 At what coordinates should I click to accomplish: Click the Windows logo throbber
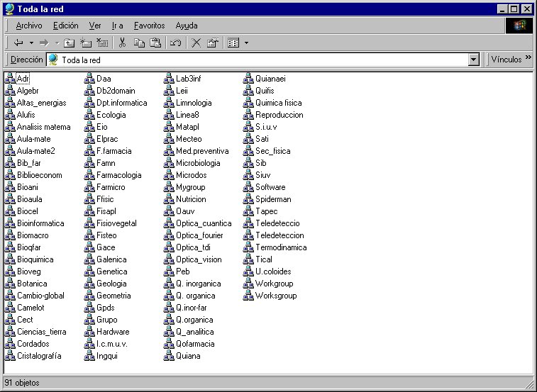click(x=519, y=26)
